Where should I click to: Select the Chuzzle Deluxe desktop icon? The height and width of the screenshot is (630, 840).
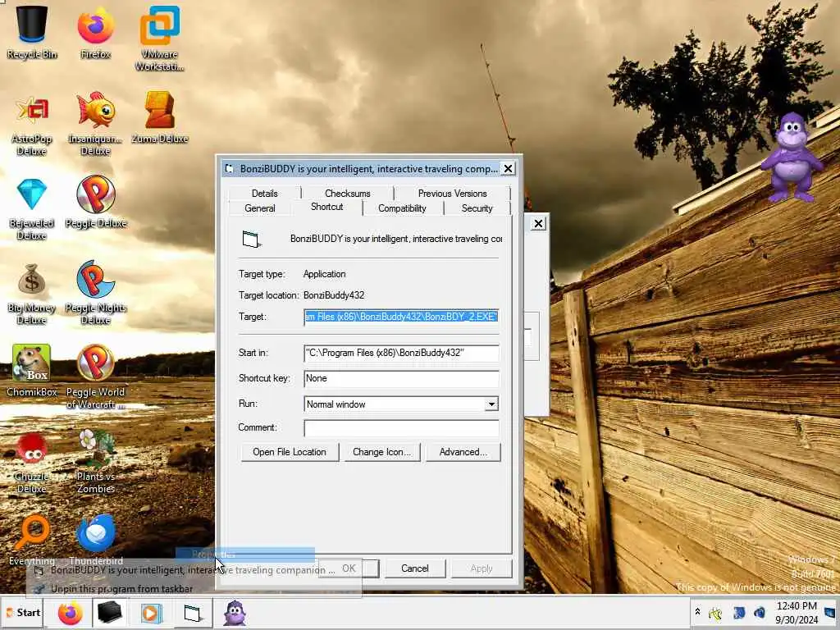click(32, 462)
